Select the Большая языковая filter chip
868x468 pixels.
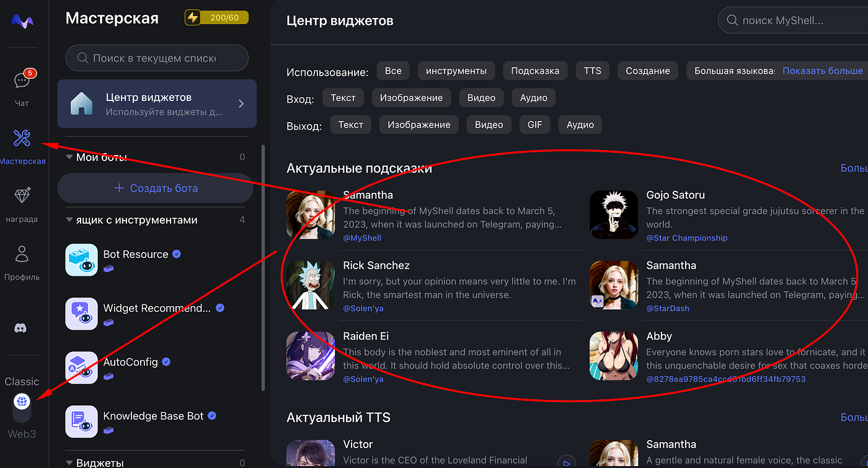732,71
